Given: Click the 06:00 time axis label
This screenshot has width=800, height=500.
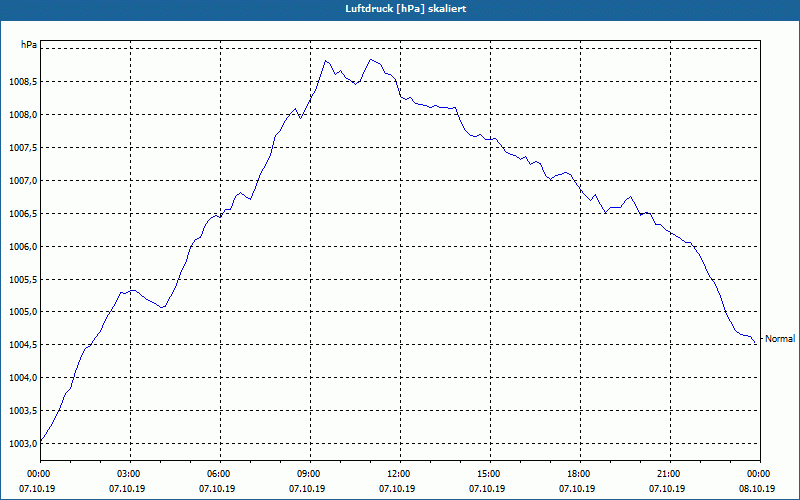Looking at the screenshot, I should pyautogui.click(x=220, y=474).
